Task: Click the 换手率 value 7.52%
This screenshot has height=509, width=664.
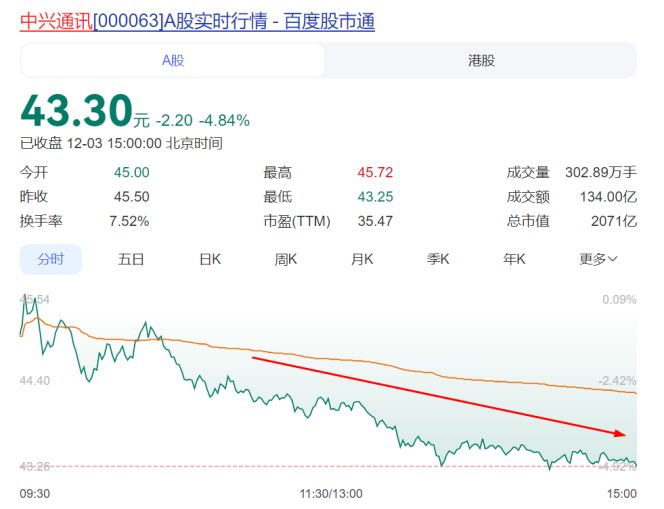Action: click(129, 221)
